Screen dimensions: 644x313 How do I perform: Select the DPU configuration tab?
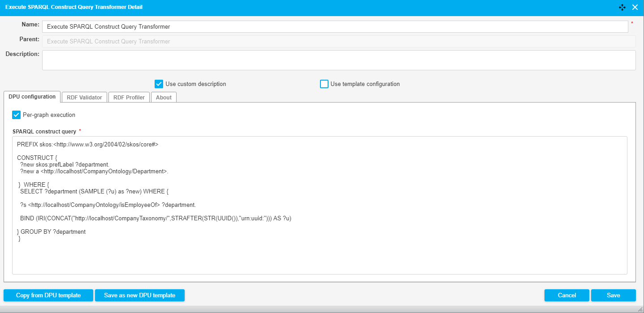tap(32, 97)
